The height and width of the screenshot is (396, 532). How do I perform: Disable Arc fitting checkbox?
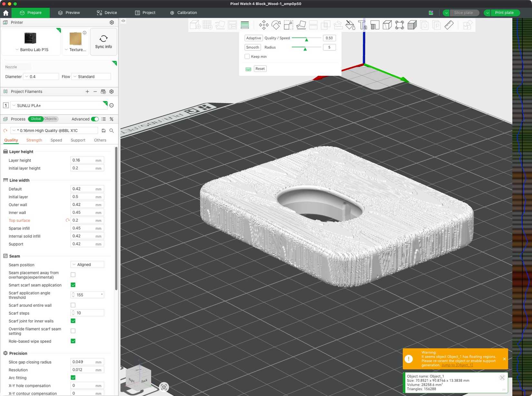tap(73, 378)
